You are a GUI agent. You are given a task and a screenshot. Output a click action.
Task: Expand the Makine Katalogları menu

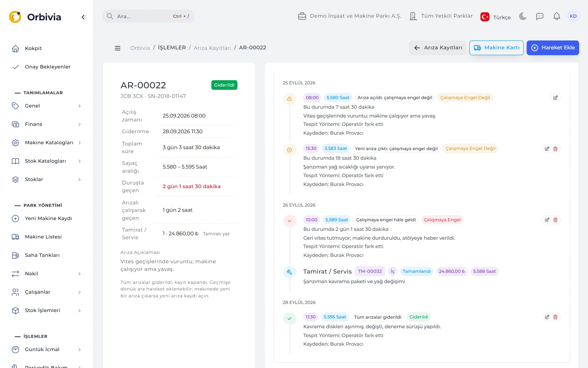pyautogui.click(x=47, y=143)
